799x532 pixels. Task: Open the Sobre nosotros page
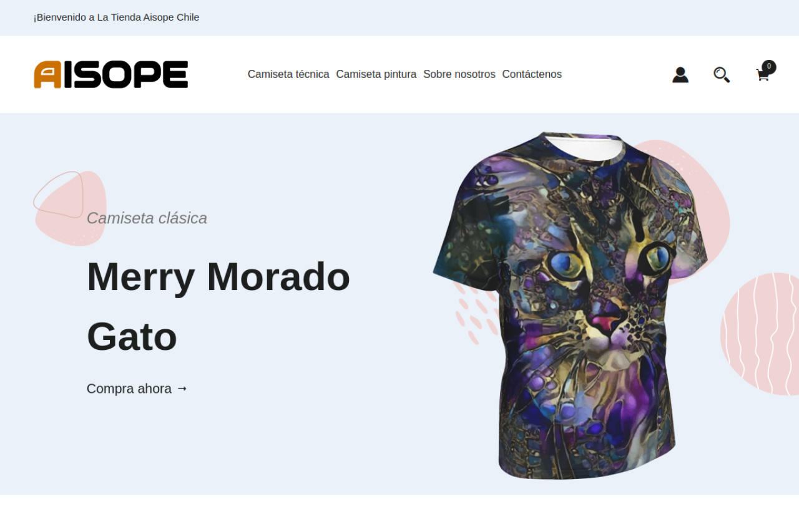(459, 74)
